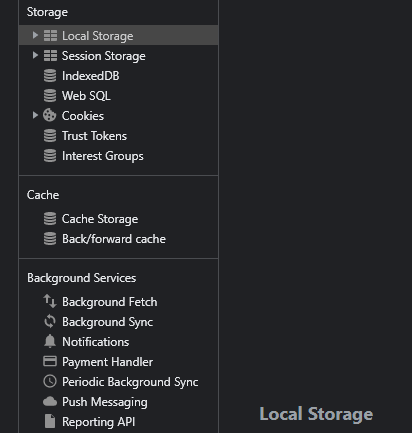Click the Reporting API document icon
This screenshot has width=412, height=433.
coord(50,421)
